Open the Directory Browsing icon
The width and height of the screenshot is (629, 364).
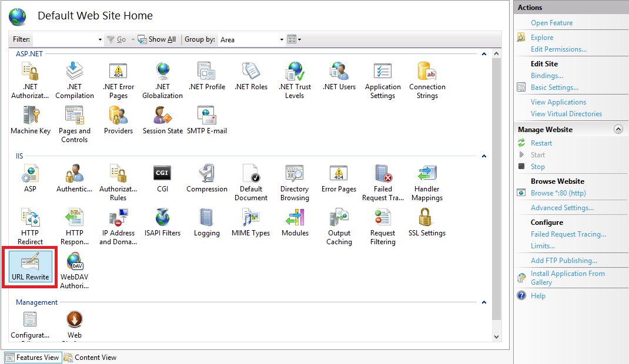coord(295,174)
